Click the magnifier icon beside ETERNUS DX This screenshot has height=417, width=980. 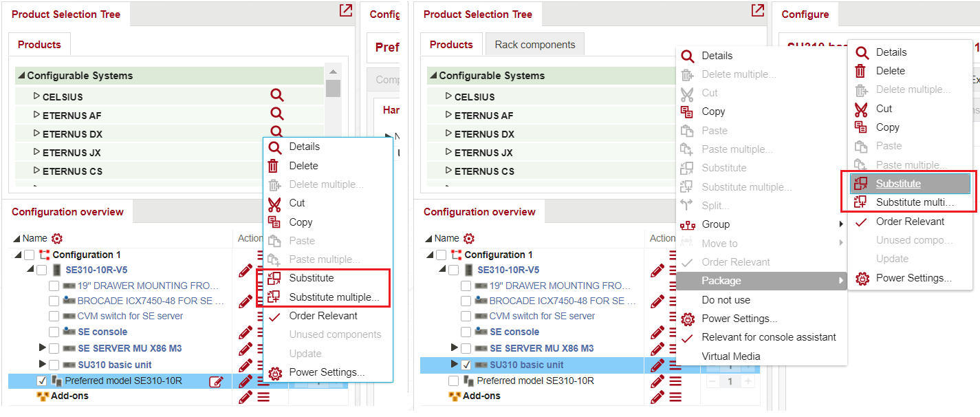pyautogui.click(x=276, y=131)
